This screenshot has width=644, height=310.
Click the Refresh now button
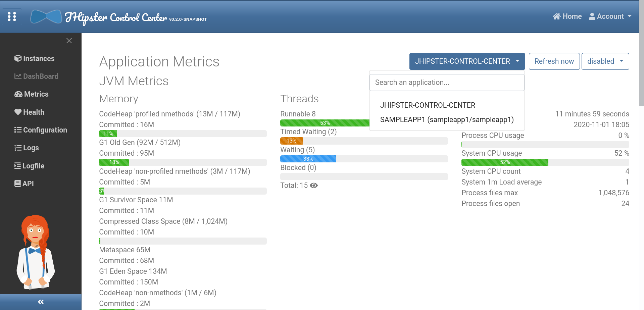(x=554, y=61)
